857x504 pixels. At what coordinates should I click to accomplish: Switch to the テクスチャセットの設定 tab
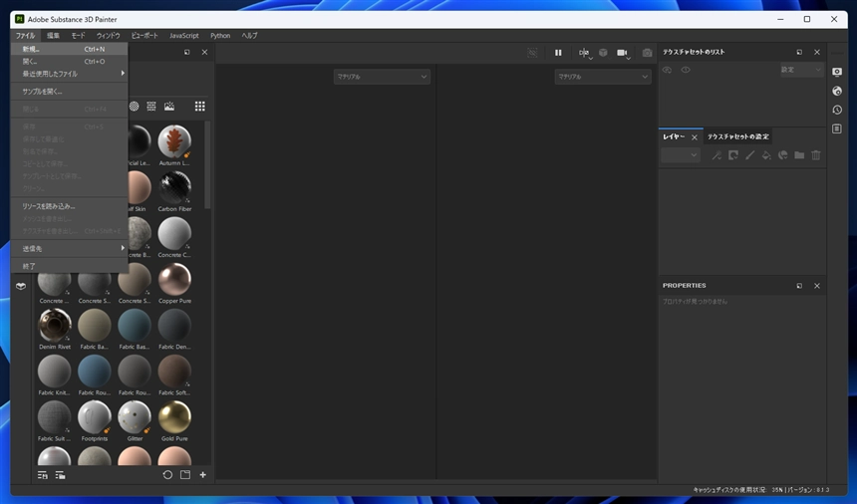(737, 136)
